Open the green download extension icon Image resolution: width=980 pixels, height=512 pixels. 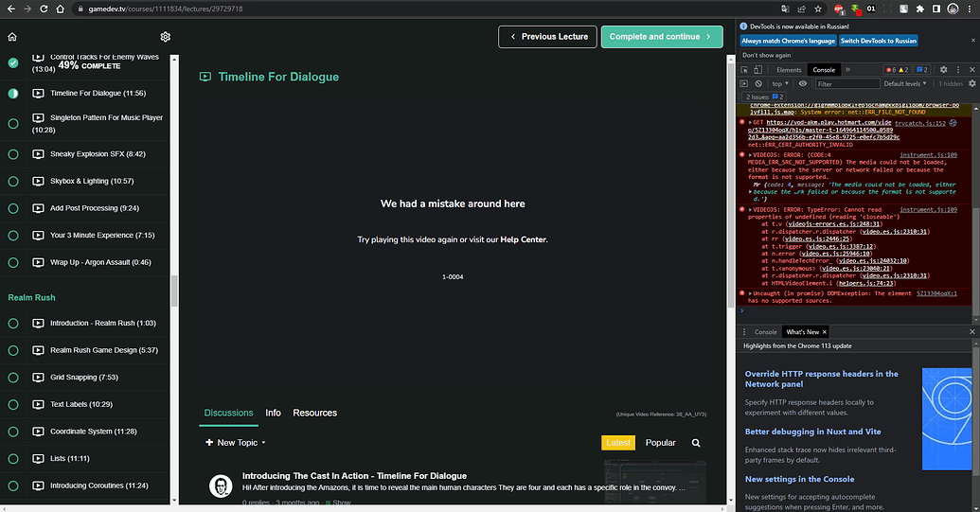click(x=856, y=9)
